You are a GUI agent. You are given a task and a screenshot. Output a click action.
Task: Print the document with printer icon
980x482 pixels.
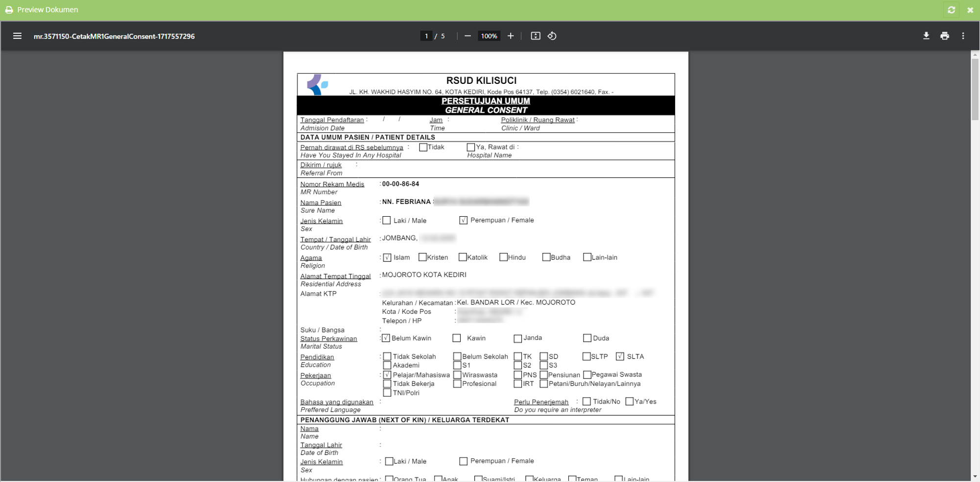(x=945, y=36)
